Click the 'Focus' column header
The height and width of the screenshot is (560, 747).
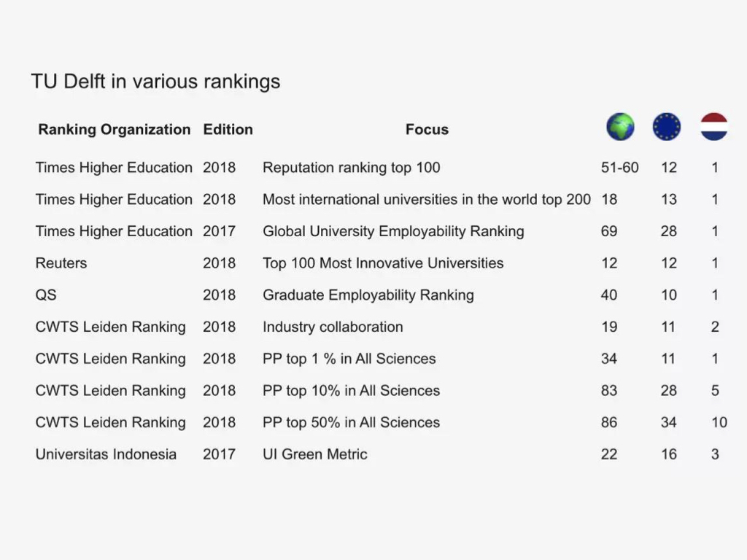427,130
